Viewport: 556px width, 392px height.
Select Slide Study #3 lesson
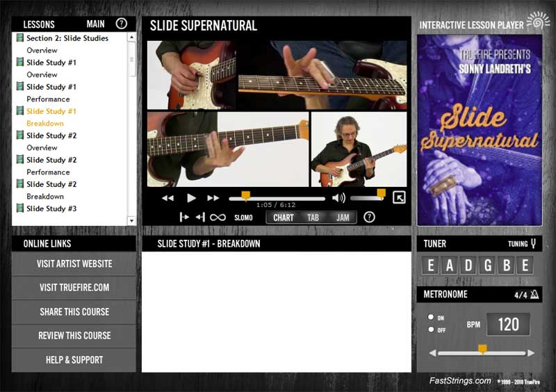(51, 209)
